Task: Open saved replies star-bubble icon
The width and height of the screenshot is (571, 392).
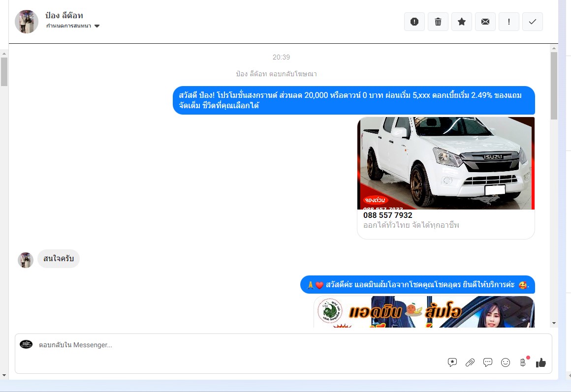Action: [x=452, y=362]
